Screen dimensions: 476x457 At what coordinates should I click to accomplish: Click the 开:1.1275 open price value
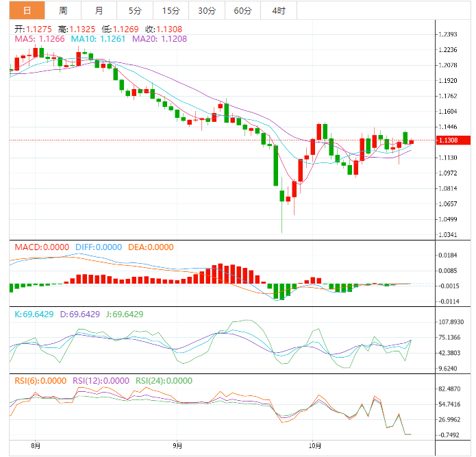coord(33,29)
